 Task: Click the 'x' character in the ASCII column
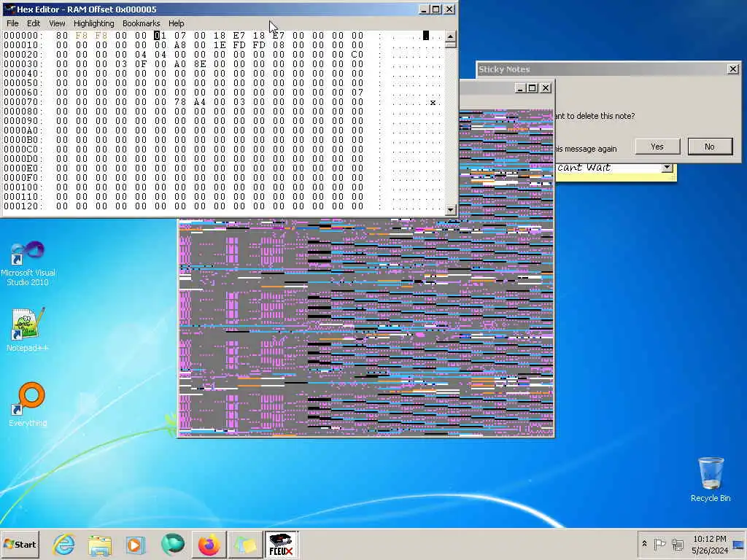433,102
